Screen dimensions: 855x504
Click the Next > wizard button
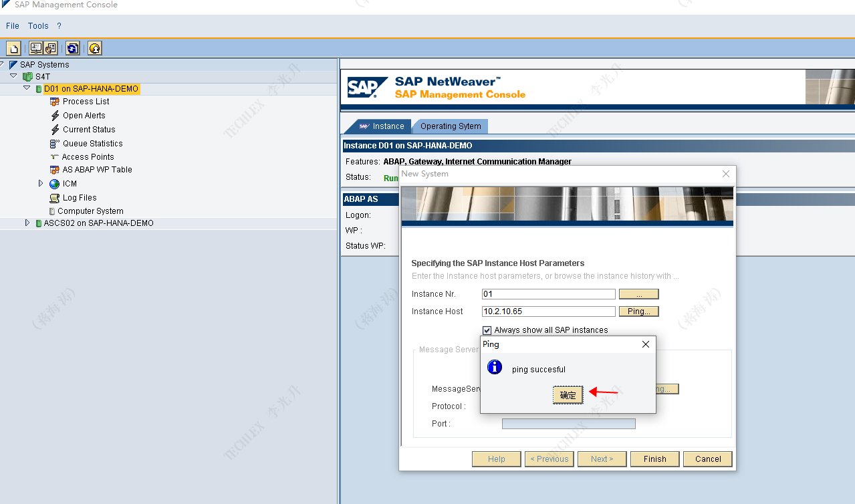tap(602, 459)
